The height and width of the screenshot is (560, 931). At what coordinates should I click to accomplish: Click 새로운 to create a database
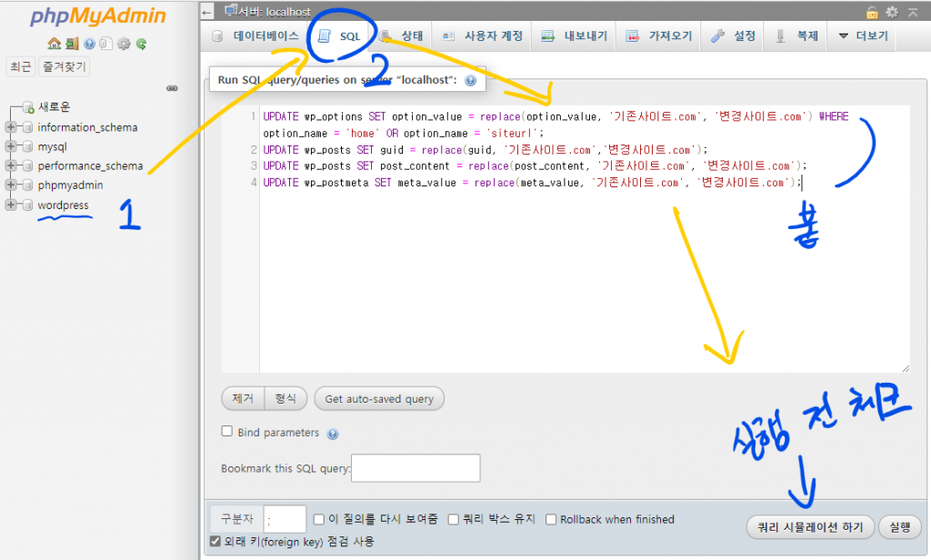point(54,107)
